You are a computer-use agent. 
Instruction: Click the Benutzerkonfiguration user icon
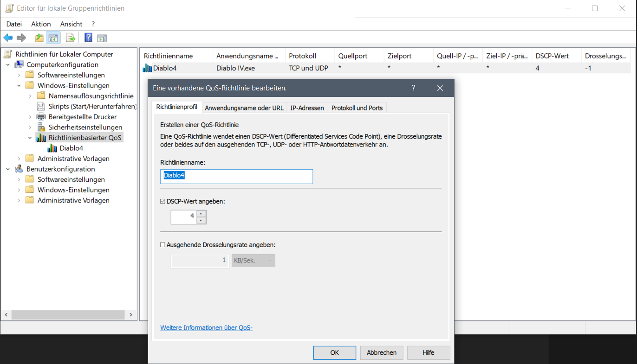click(x=19, y=169)
